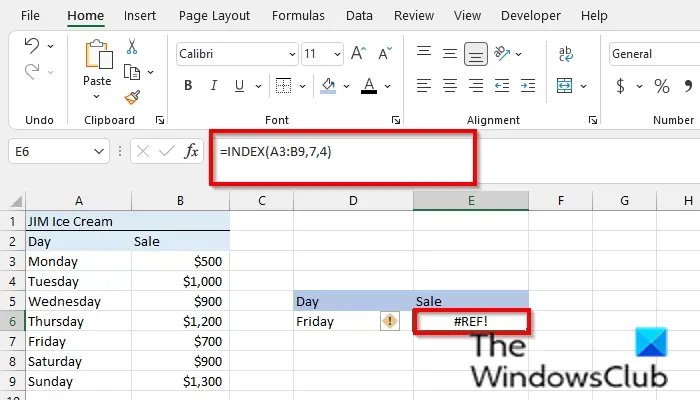
Task: Open the Formulas ribbon tab
Action: click(x=298, y=16)
